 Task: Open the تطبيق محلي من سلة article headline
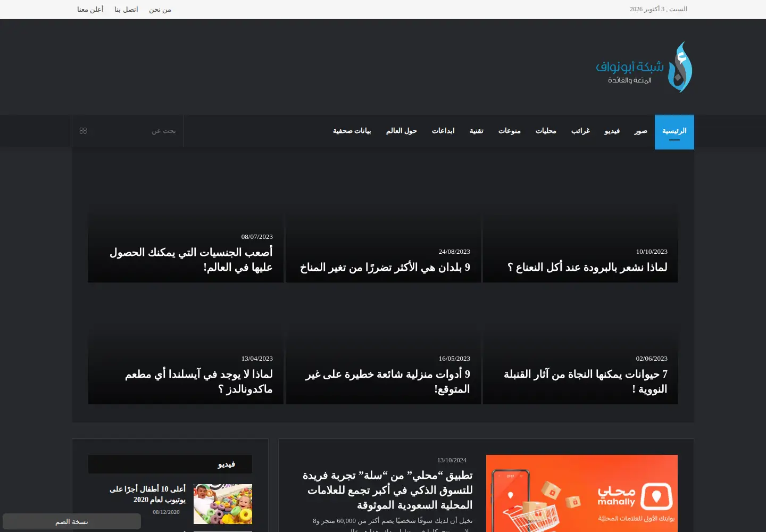click(387, 490)
